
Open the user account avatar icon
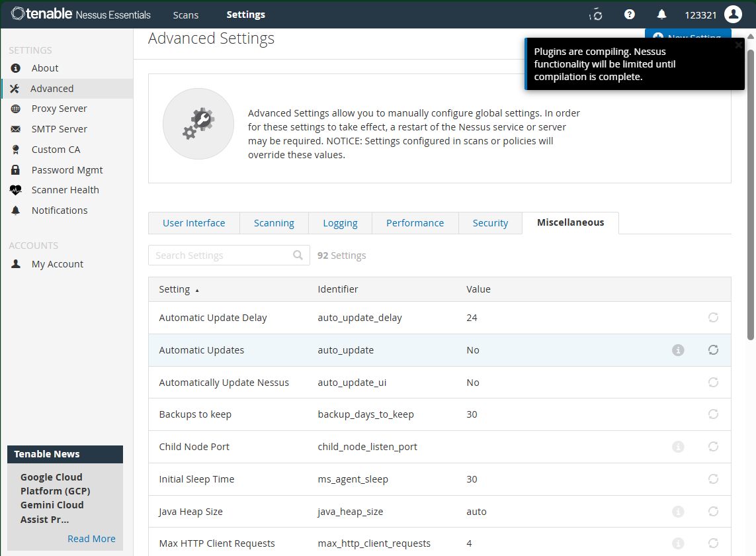733,15
